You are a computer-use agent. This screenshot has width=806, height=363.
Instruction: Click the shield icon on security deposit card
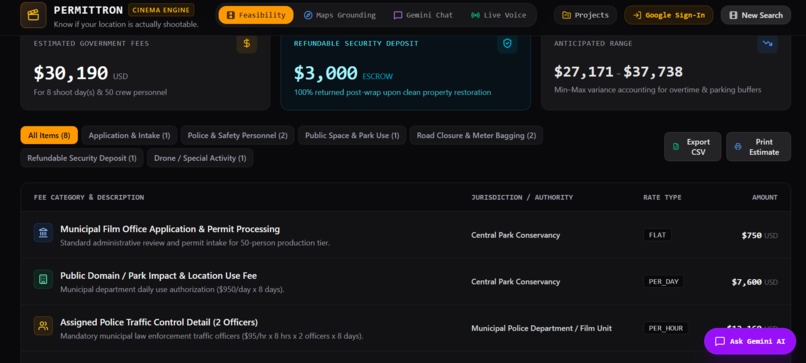tap(507, 44)
